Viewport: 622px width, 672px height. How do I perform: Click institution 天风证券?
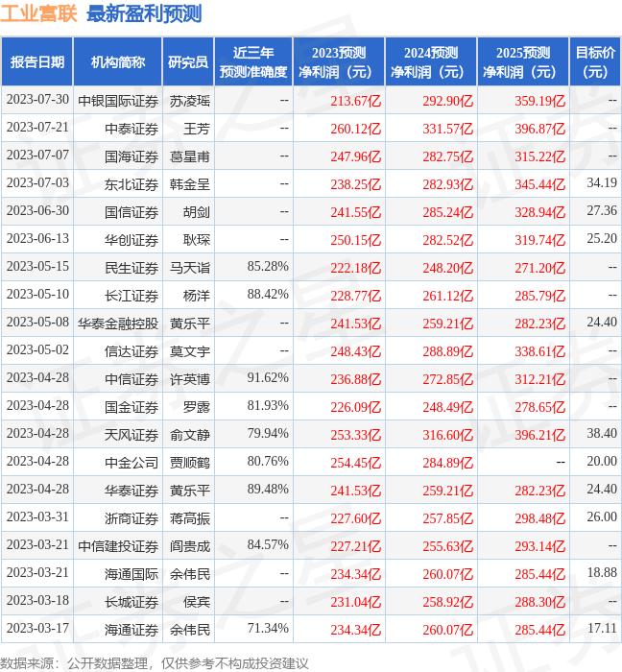[132, 436]
